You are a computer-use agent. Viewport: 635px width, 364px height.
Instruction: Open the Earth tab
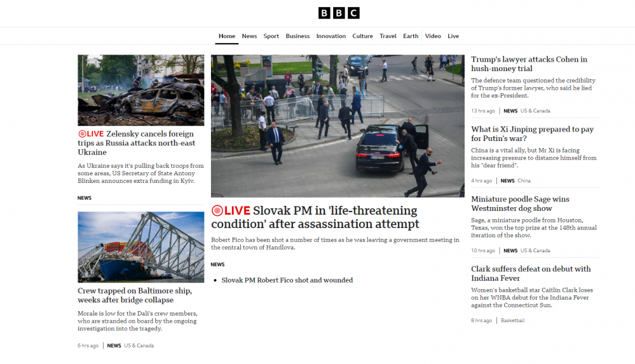click(x=411, y=36)
